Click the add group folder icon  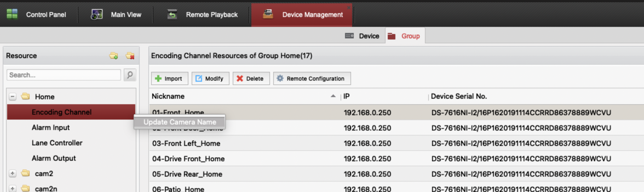click(x=114, y=56)
